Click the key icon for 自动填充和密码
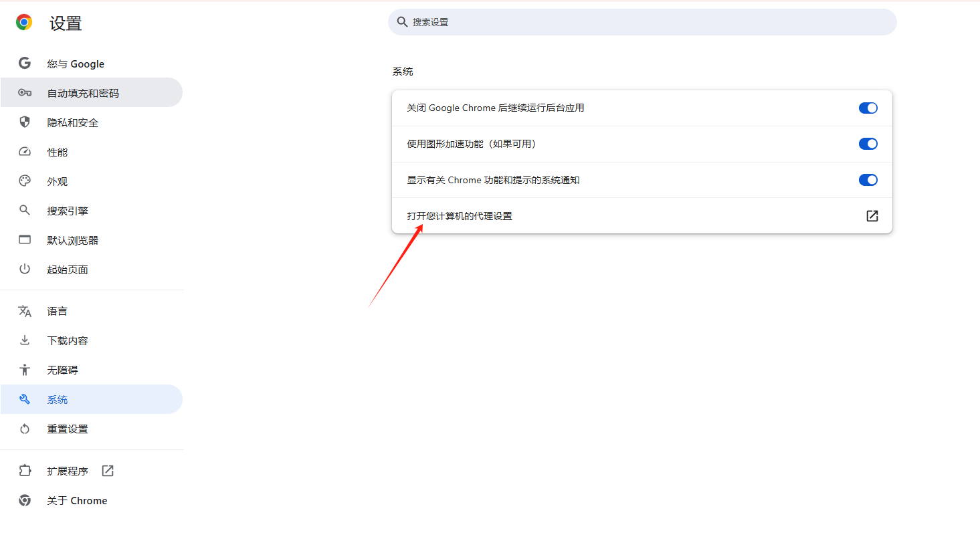 click(25, 93)
